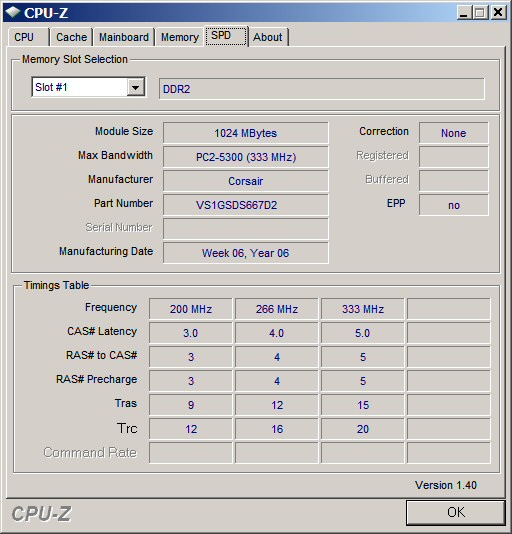Open the Cache tab
512x534 pixels.
[x=71, y=37]
